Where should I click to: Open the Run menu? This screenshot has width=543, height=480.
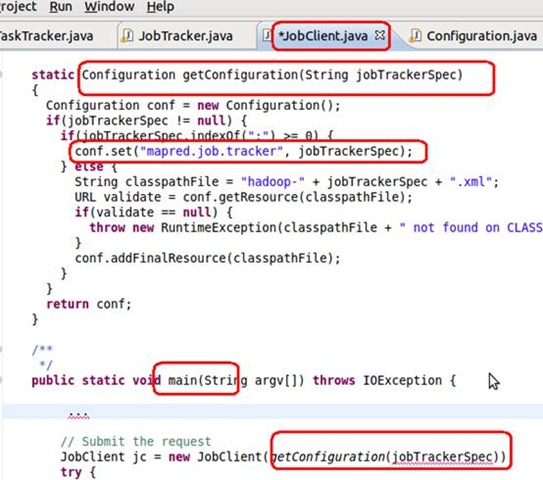61,7
